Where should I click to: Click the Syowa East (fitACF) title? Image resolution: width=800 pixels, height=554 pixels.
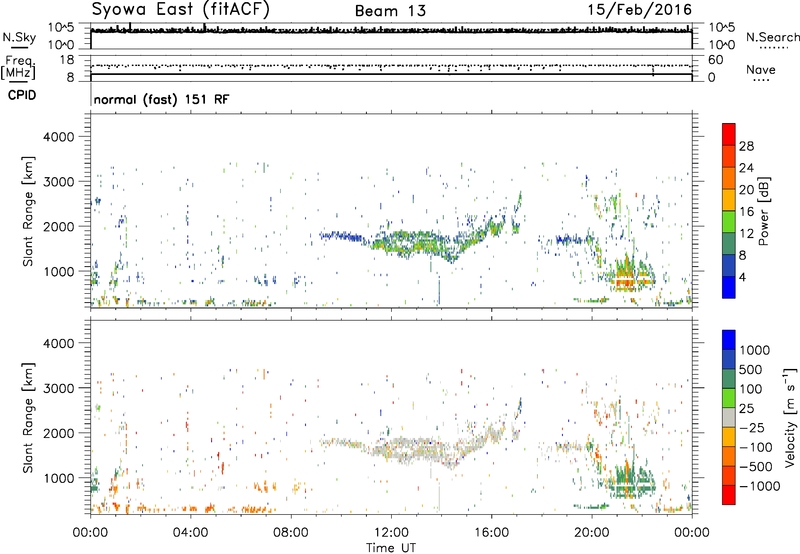point(180,9)
